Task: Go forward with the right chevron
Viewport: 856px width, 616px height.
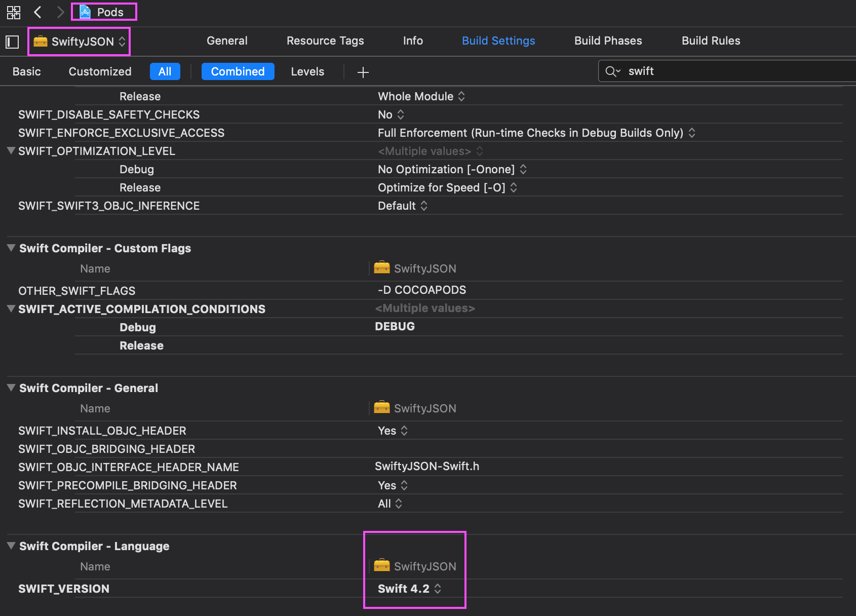Action: (60, 12)
